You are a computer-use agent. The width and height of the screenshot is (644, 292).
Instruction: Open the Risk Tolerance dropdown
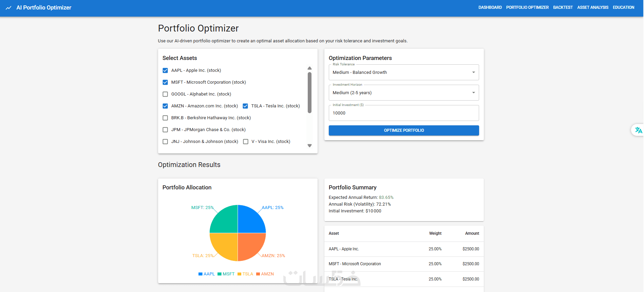(404, 72)
